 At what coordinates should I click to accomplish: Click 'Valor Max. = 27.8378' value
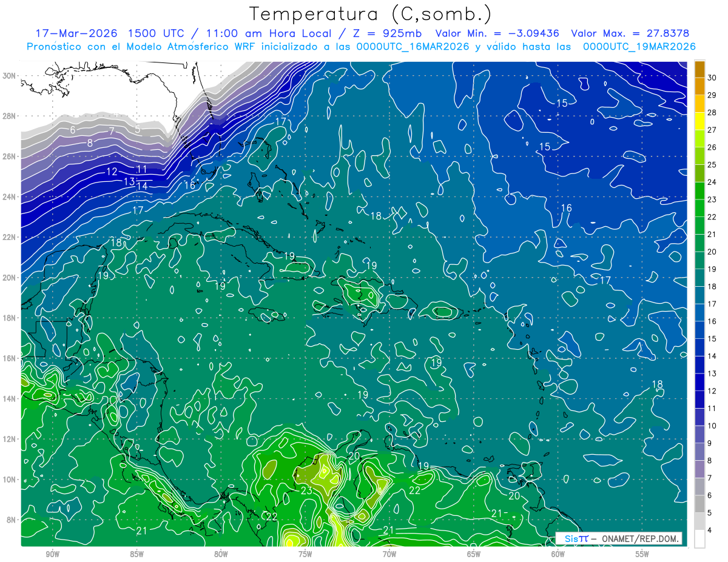pyautogui.click(x=630, y=33)
